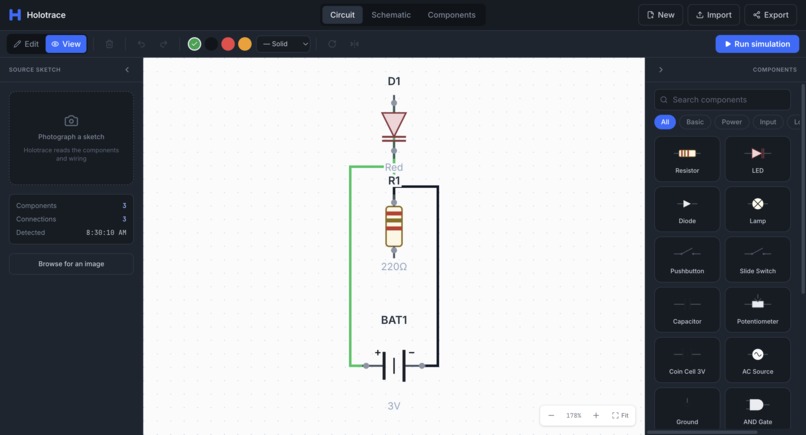Select the Power filter chip

pos(731,122)
